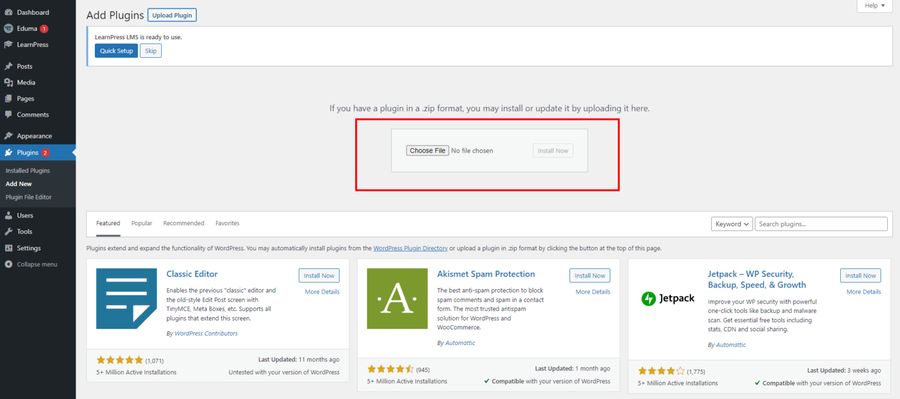This screenshot has width=900, height=399.
Task: Click the Classic Editor title link
Action: tap(192, 274)
